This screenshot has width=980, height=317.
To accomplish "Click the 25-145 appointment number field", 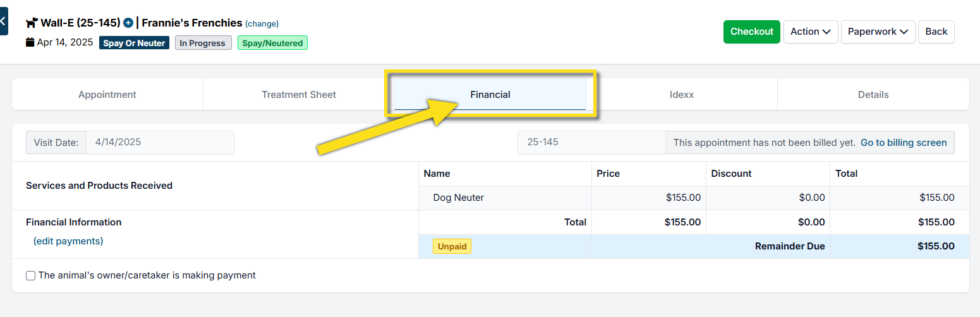I will point(591,143).
